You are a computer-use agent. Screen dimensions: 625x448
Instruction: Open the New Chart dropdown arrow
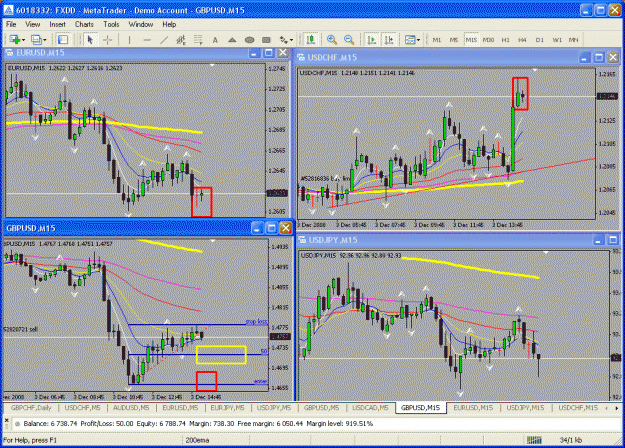coord(24,40)
